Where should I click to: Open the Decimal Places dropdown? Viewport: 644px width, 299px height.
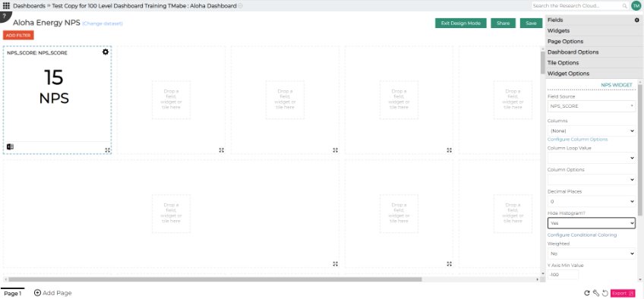pyautogui.click(x=592, y=201)
